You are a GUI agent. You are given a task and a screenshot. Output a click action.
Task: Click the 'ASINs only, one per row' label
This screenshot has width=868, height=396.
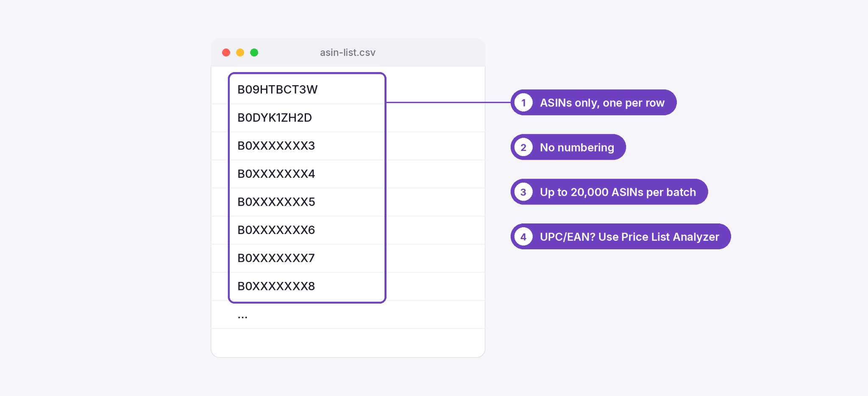pyautogui.click(x=602, y=103)
